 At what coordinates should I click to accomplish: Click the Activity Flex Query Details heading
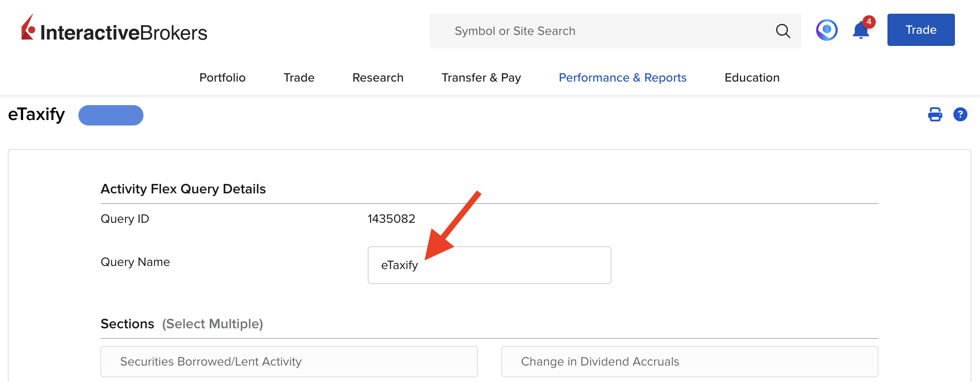click(x=183, y=189)
